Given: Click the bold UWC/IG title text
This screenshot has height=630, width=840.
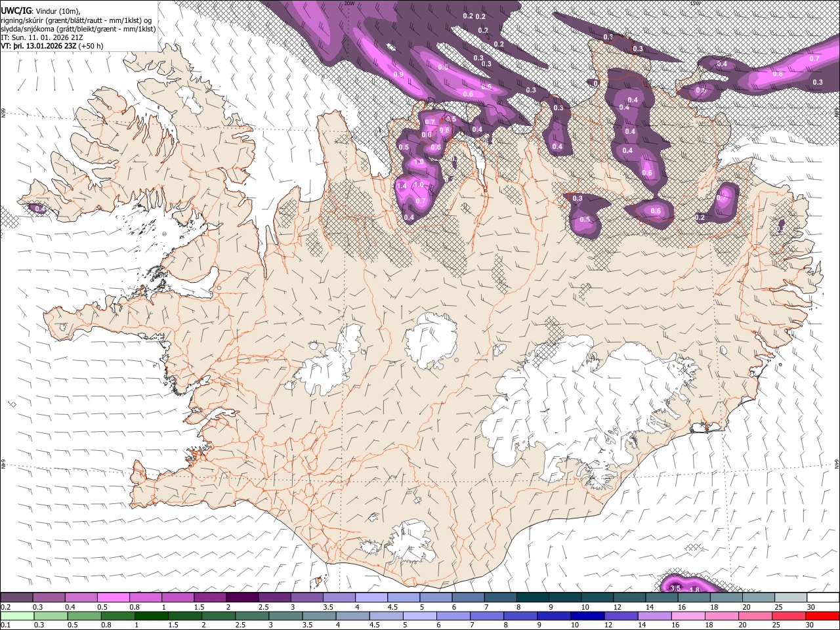Looking at the screenshot, I should tap(16, 11).
